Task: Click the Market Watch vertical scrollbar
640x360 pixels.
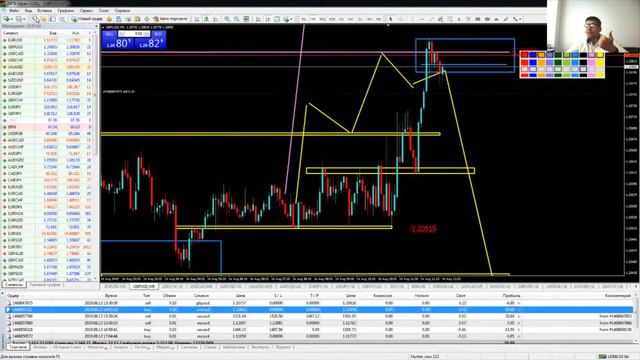Action: coord(96,155)
